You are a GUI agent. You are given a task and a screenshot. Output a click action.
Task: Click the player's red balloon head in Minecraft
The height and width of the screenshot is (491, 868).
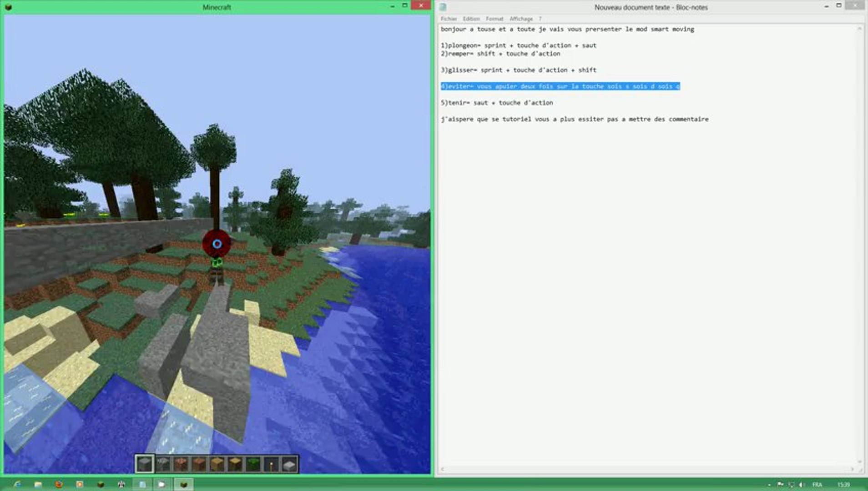pos(217,244)
